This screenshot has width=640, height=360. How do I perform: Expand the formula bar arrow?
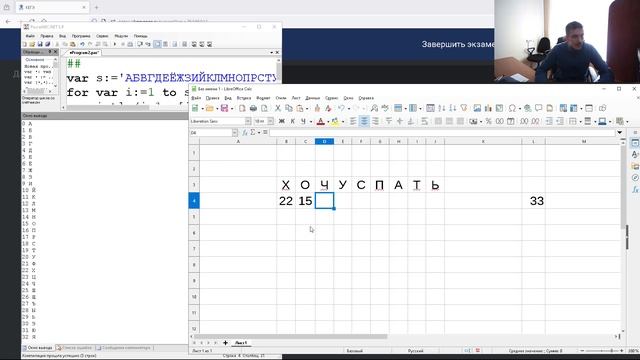click(620, 132)
